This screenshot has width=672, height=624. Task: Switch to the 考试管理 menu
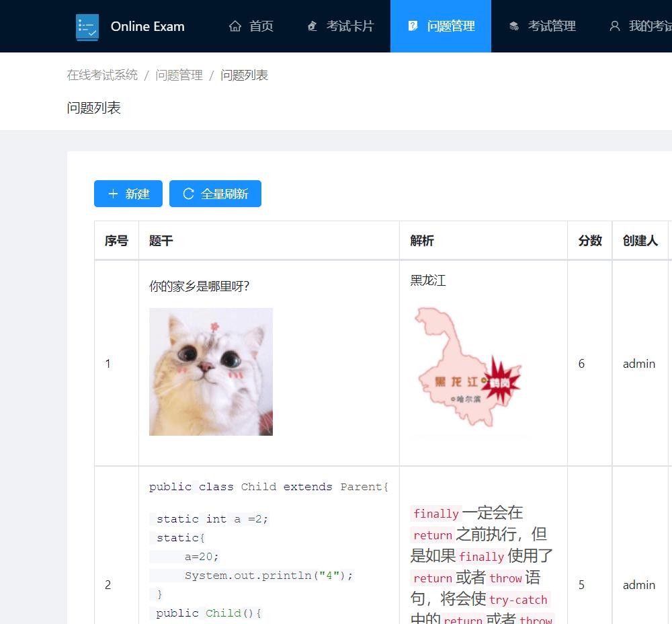point(552,26)
